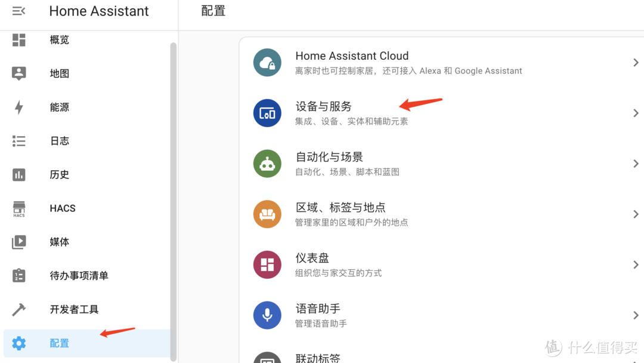This screenshot has width=644, height=363.
Task: Open the 日志 logbook list icon
Action: pos(18,141)
